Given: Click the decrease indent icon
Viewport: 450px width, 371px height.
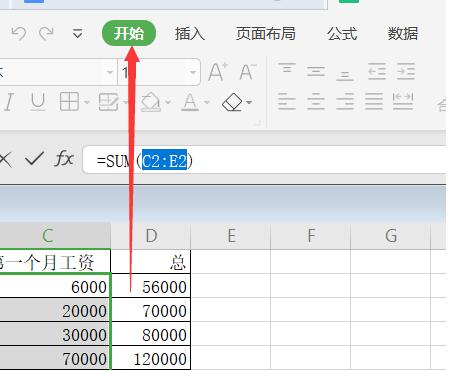Looking at the screenshot, I should [377, 71].
